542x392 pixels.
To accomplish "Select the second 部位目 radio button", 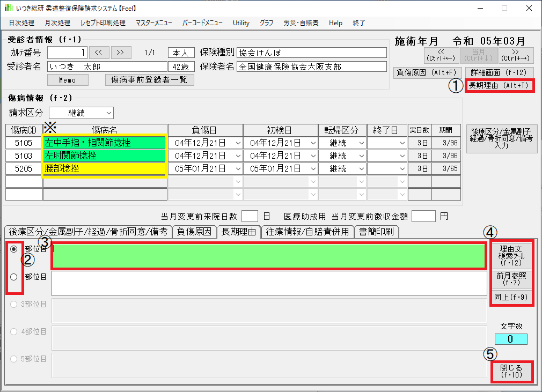I will (x=14, y=277).
